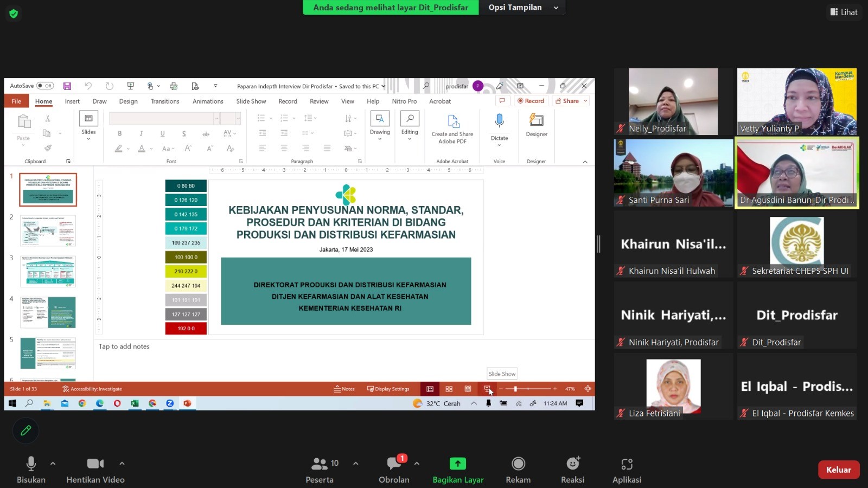Open the Editing dropdown in ribbon
Viewport: 868px width, 488px height.
pos(410,126)
